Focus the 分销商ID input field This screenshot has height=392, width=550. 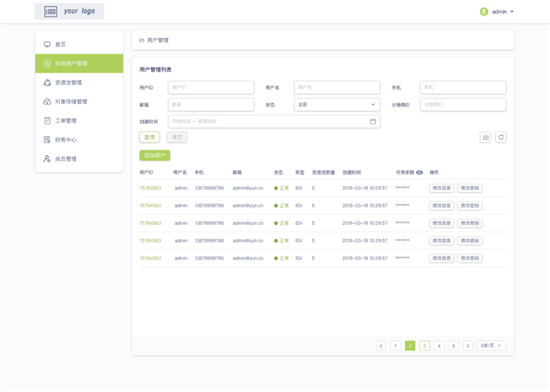[463, 104]
